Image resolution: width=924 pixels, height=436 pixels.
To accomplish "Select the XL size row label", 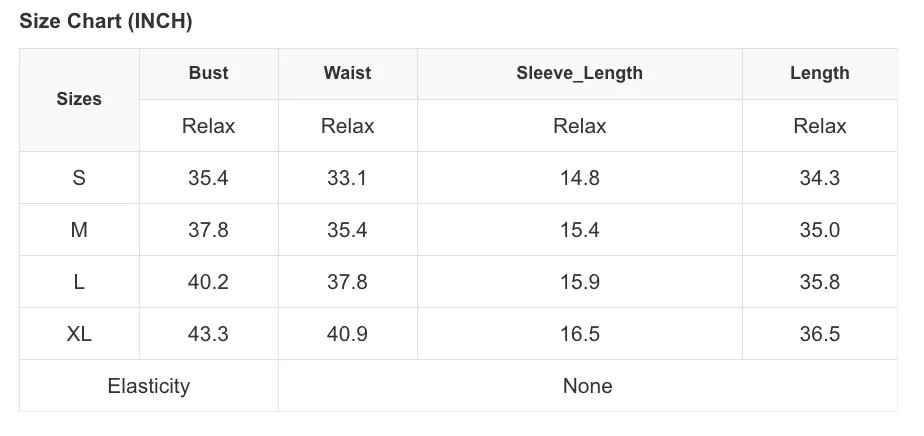I will coord(79,334).
